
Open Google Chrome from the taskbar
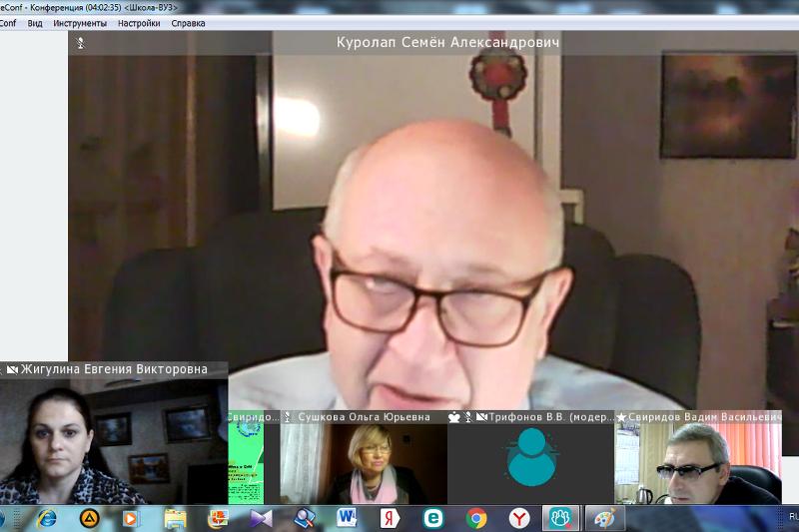coord(476,518)
